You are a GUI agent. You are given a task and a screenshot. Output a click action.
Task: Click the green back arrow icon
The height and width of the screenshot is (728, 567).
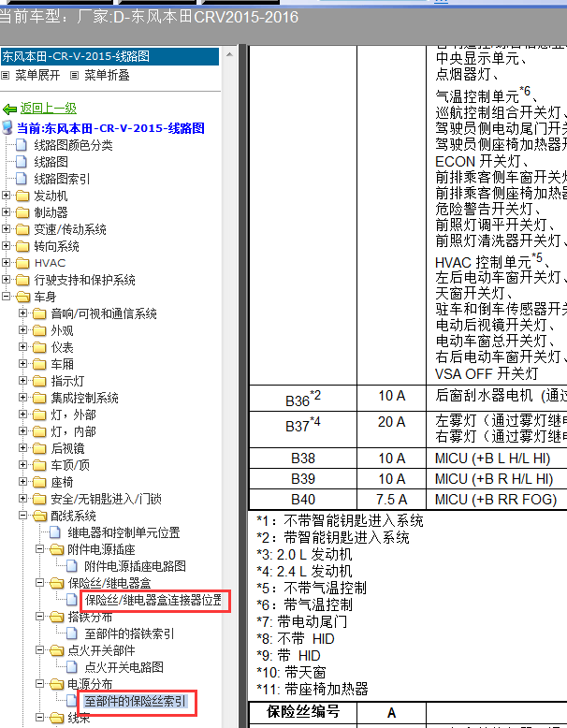[9, 109]
